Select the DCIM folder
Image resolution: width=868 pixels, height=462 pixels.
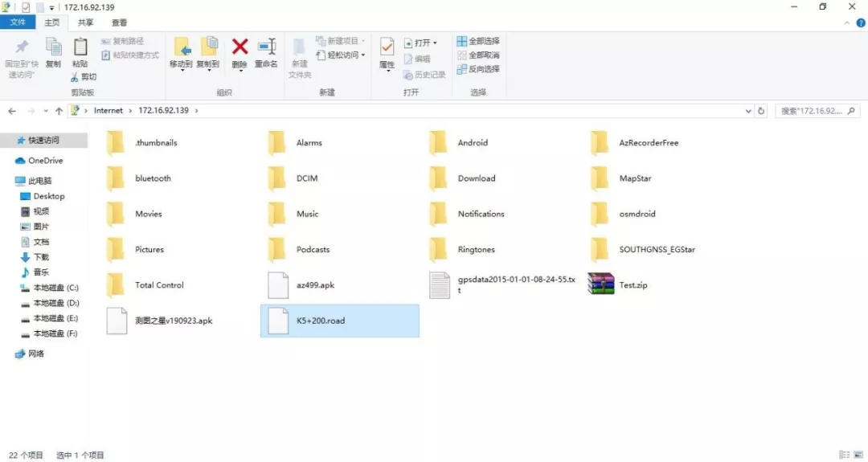pyautogui.click(x=340, y=178)
